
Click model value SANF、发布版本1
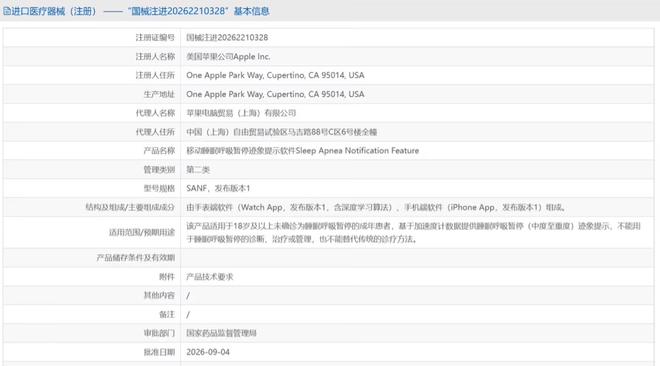pos(218,188)
